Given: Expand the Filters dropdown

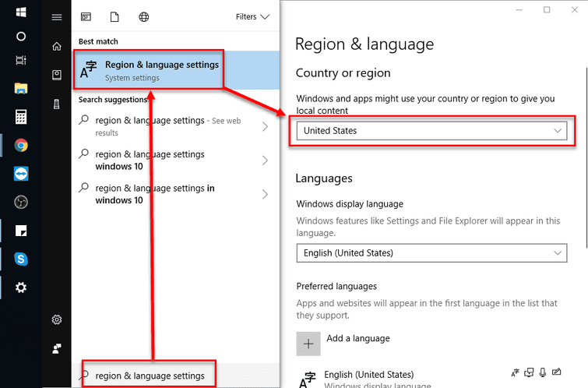Looking at the screenshot, I should [x=252, y=16].
